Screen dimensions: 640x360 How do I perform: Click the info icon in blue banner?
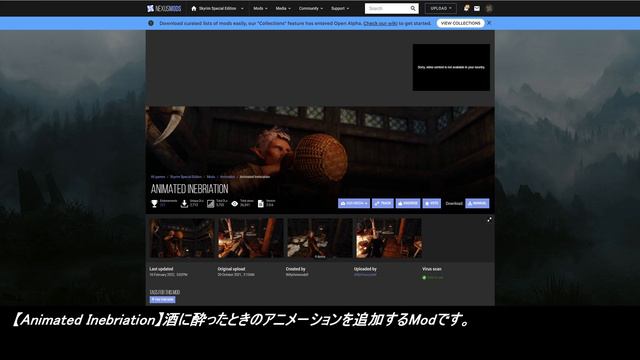151,23
